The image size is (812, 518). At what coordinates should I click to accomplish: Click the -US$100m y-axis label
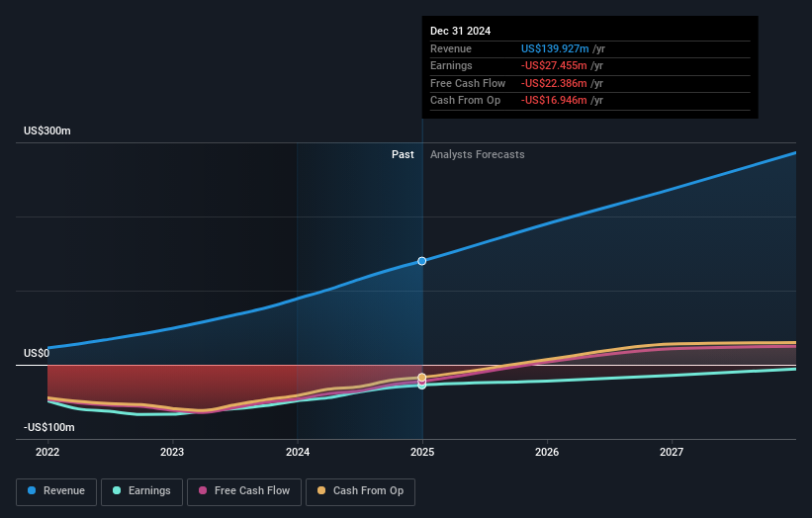49,427
